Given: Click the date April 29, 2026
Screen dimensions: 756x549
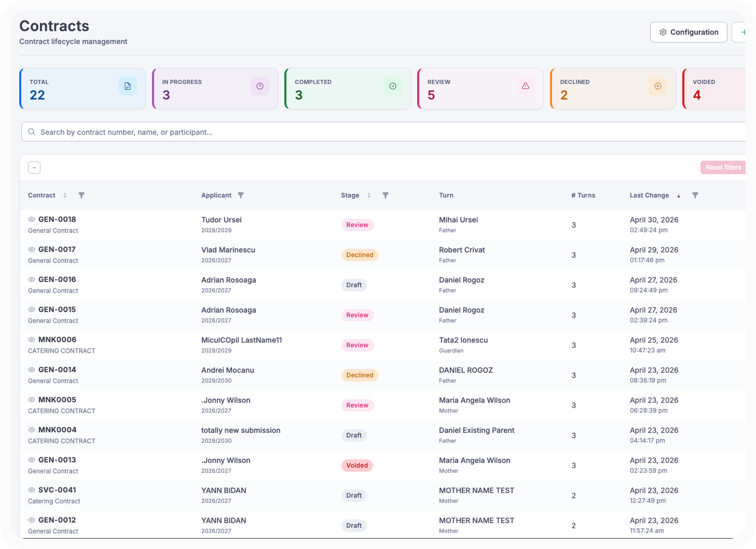Looking at the screenshot, I should pyautogui.click(x=654, y=250).
